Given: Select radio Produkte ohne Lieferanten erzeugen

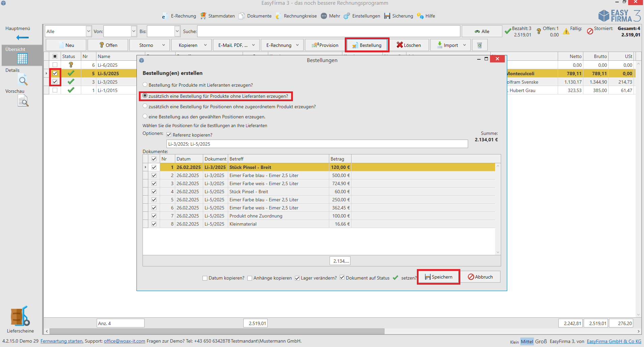Looking at the screenshot, I should coord(145,96).
